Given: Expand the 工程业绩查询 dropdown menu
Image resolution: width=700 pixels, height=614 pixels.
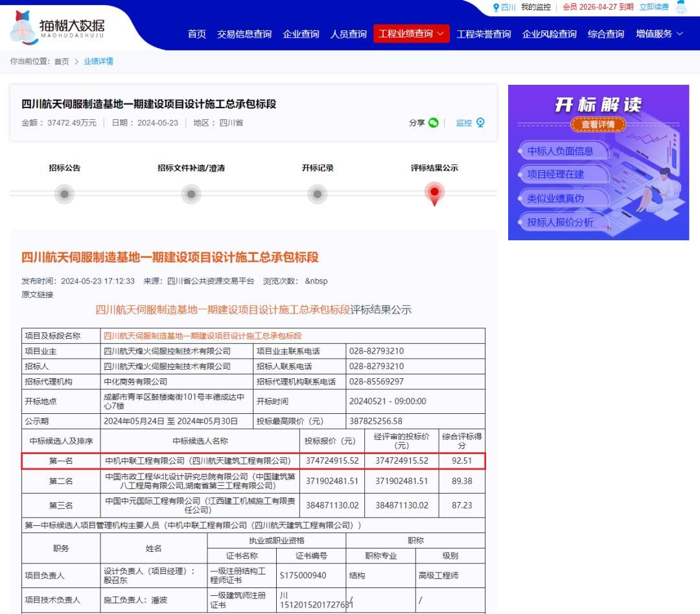Looking at the screenshot, I should point(411,34).
